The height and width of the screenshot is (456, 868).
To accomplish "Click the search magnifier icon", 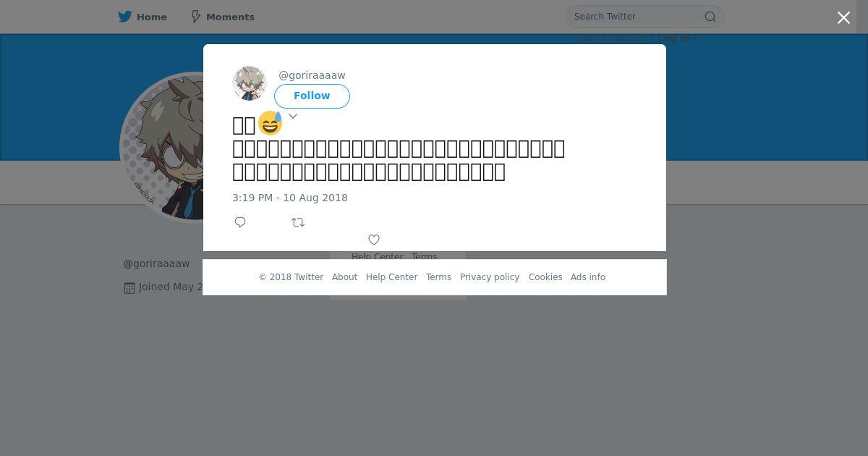I will coord(710,17).
